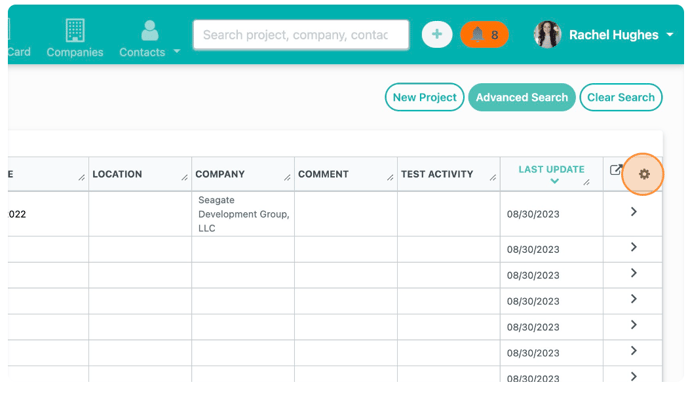Open table column settings gear
Screen dimensions: 688x395
pyautogui.click(x=644, y=174)
